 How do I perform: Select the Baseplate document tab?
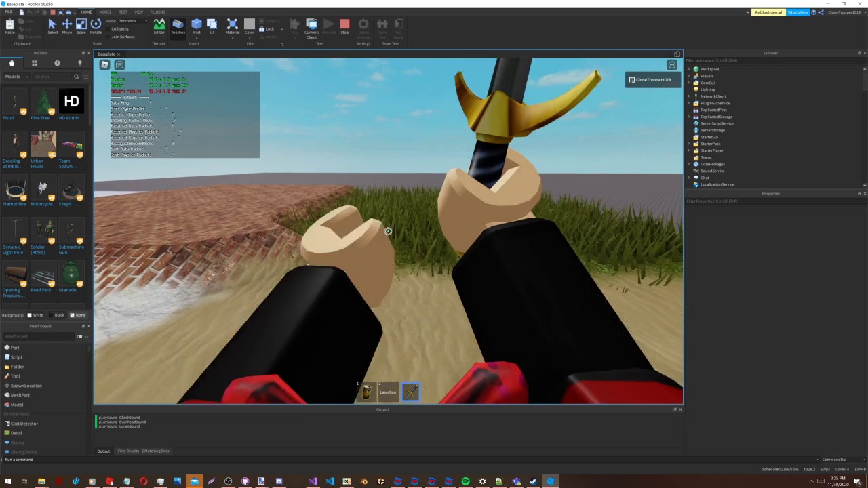(106, 54)
